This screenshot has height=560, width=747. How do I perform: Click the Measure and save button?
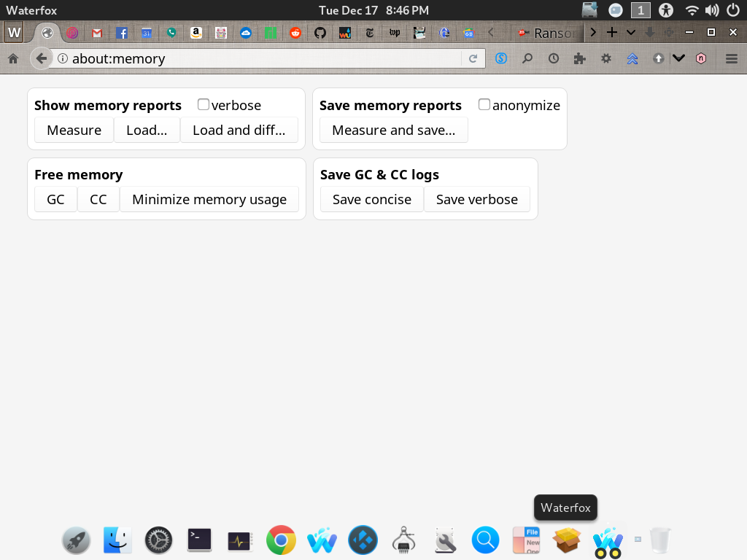pos(393,130)
